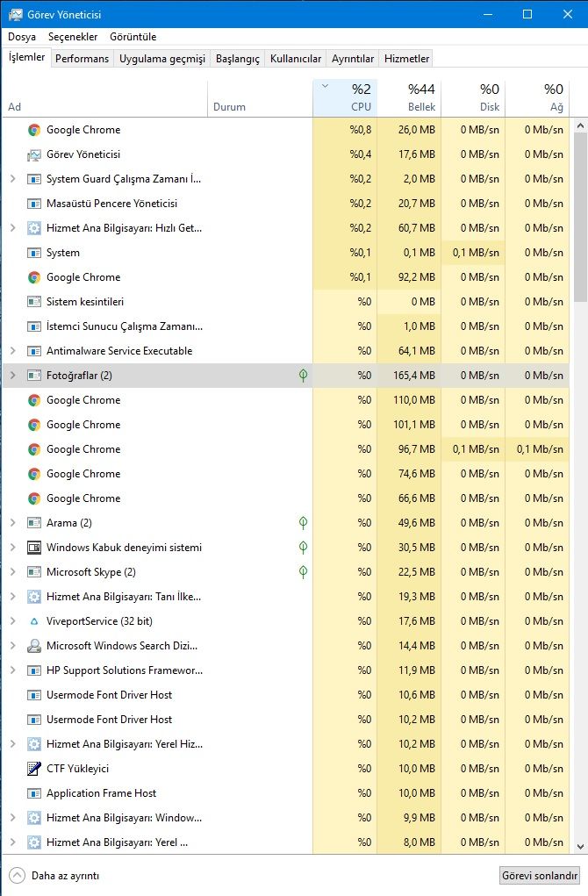Click the Antimalware Service Executable icon
This screenshot has height=896, width=588.
[34, 351]
